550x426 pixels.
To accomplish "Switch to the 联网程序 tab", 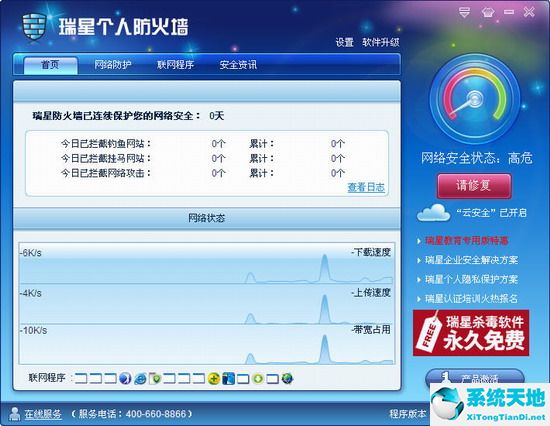I will [x=175, y=65].
